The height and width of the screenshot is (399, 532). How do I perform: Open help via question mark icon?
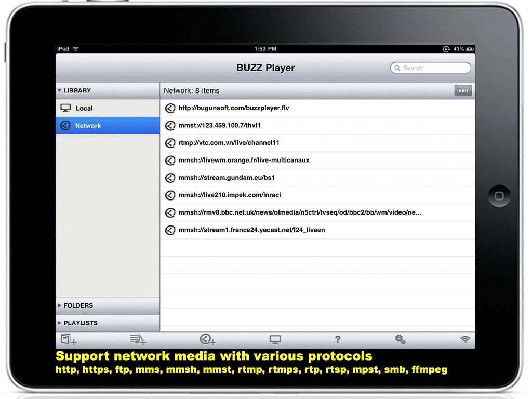[x=338, y=339]
